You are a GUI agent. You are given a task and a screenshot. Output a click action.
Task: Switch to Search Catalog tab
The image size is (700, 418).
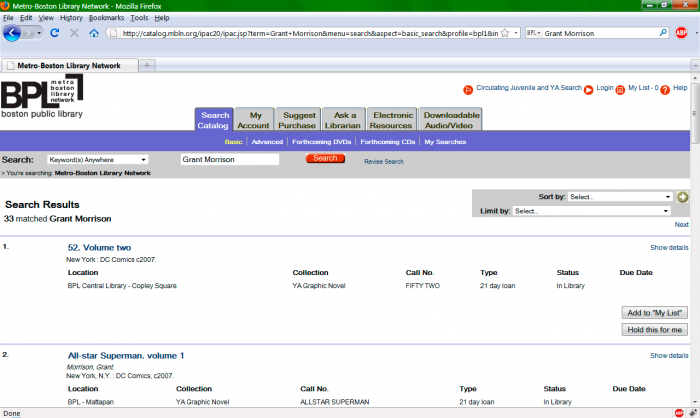[214, 120]
